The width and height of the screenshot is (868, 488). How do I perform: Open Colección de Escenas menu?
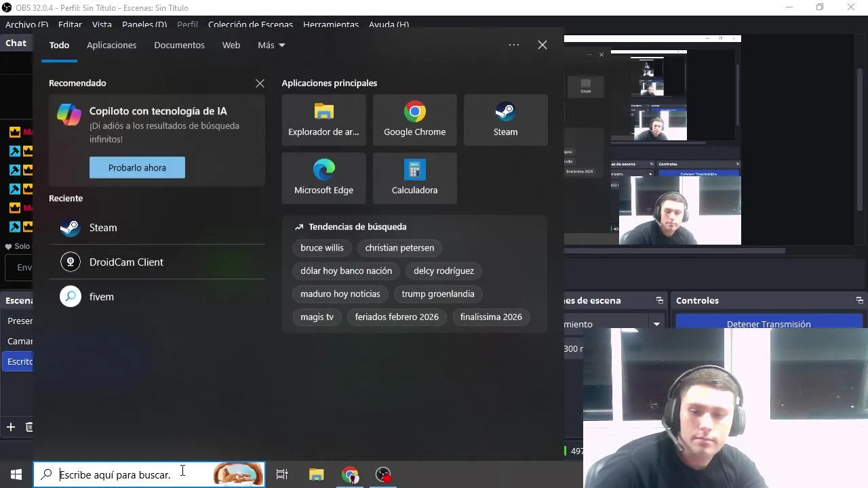(x=250, y=24)
